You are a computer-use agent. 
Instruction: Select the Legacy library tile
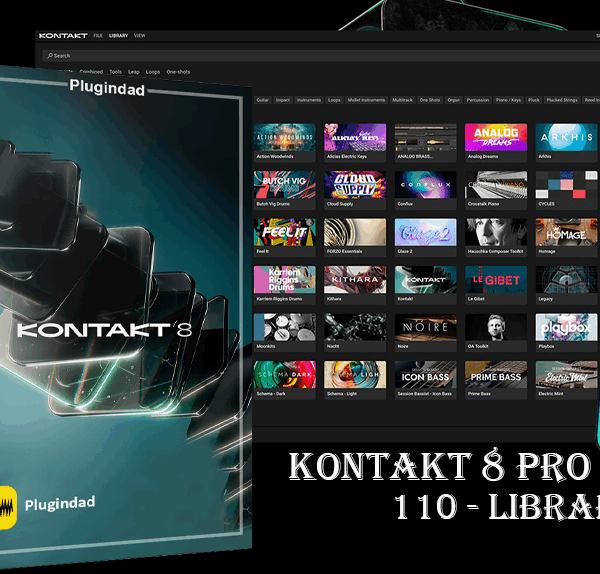[566, 284]
